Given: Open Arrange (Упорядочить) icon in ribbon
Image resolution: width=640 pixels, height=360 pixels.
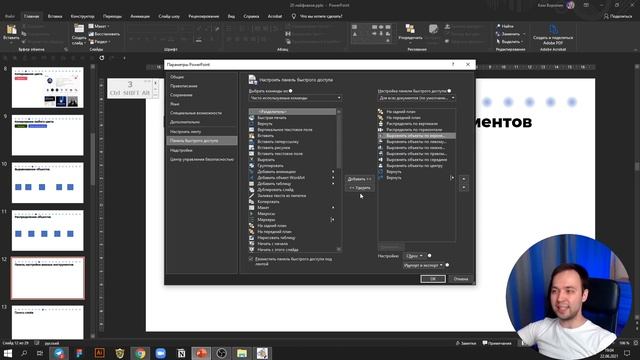Looking at the screenshot, I should coord(410,29).
